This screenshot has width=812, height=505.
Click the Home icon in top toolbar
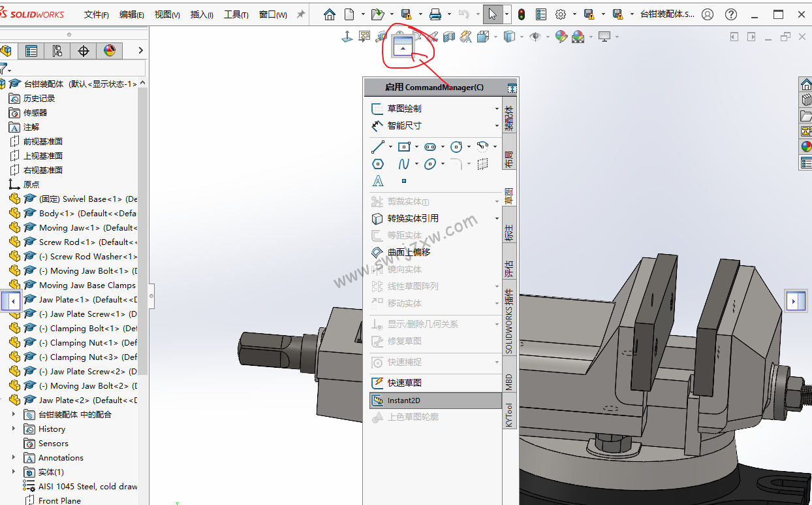pos(330,14)
